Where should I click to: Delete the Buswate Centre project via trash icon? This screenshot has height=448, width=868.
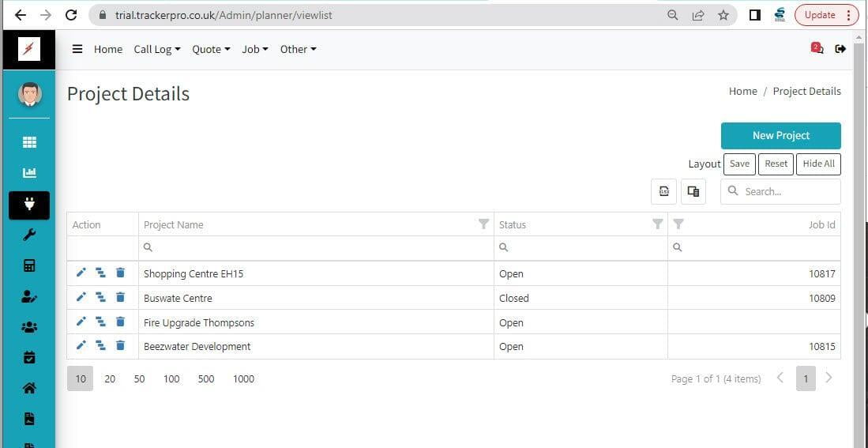tap(120, 298)
